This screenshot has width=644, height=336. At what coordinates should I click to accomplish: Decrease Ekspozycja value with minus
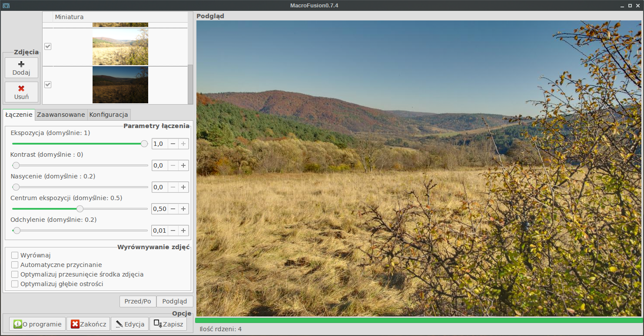[x=173, y=144]
